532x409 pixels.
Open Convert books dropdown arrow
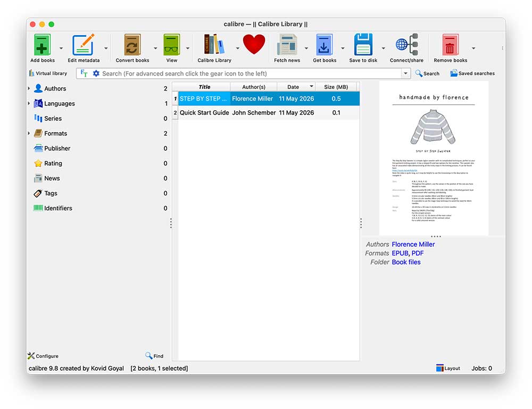click(155, 48)
